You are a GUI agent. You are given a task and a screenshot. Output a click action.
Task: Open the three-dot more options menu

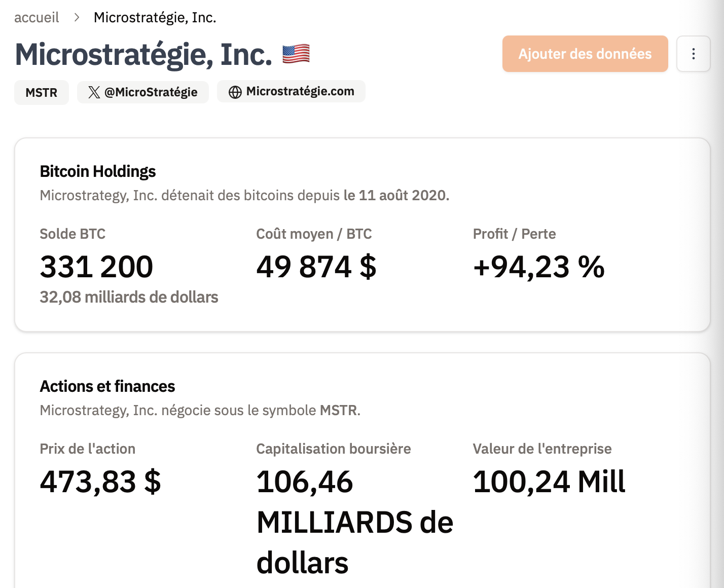click(x=693, y=54)
